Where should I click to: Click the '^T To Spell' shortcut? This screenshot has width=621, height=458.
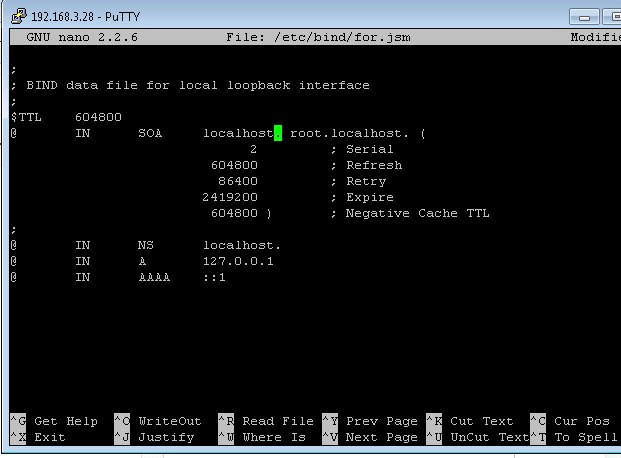[x=574, y=437]
